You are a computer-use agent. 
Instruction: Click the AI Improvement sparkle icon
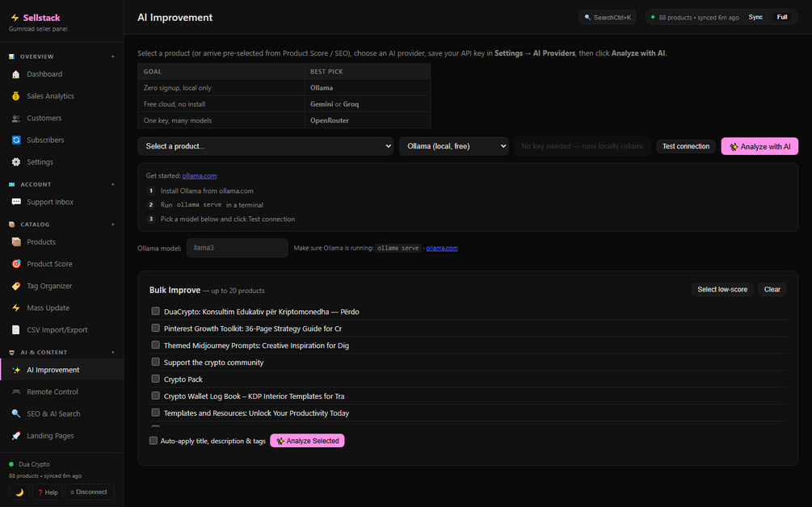16,370
